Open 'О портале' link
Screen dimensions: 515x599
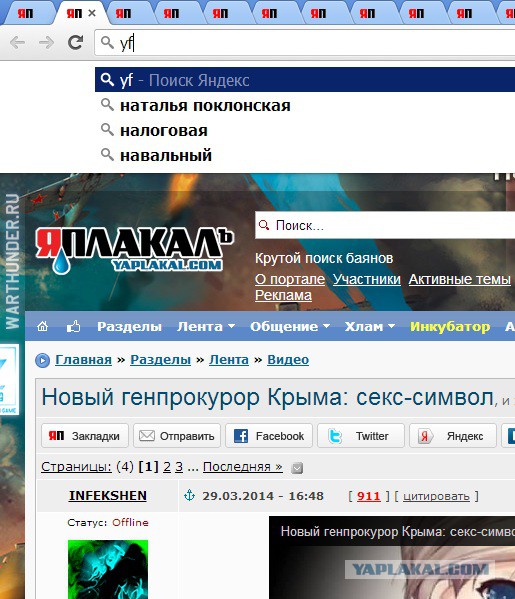290,279
